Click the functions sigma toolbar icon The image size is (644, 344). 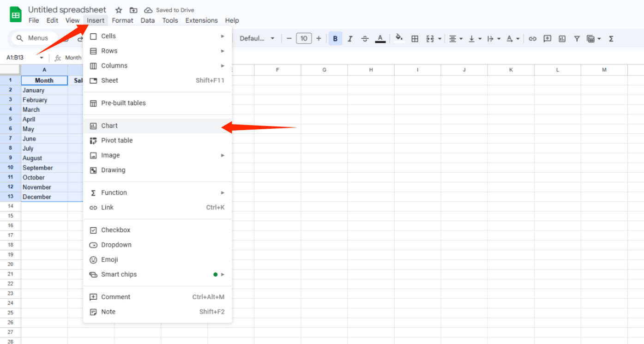click(611, 39)
